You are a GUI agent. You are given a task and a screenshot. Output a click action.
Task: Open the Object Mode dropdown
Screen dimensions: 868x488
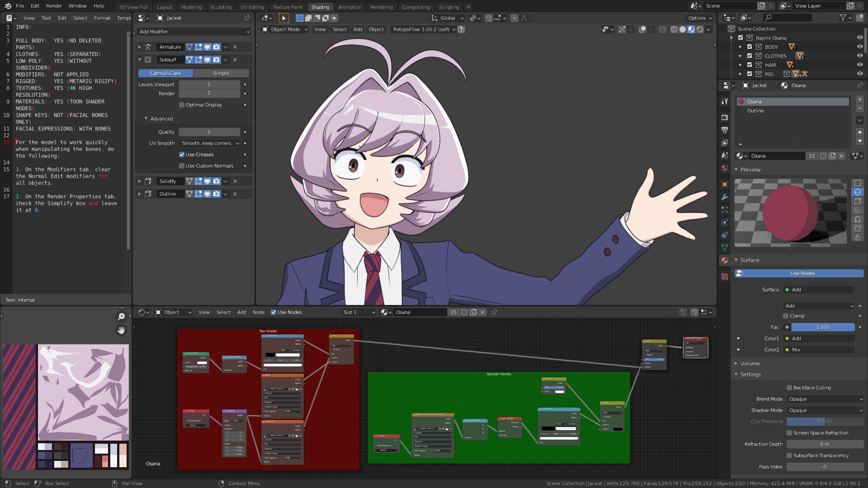pos(285,29)
